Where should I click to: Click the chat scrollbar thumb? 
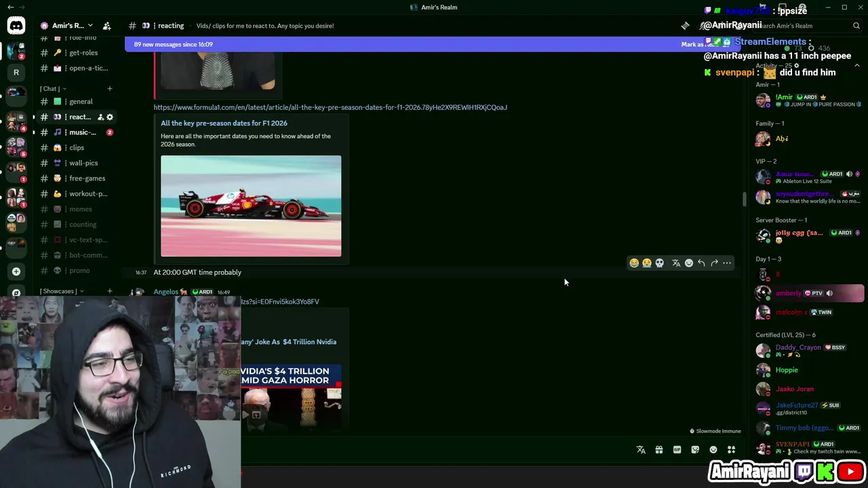pyautogui.click(x=745, y=199)
